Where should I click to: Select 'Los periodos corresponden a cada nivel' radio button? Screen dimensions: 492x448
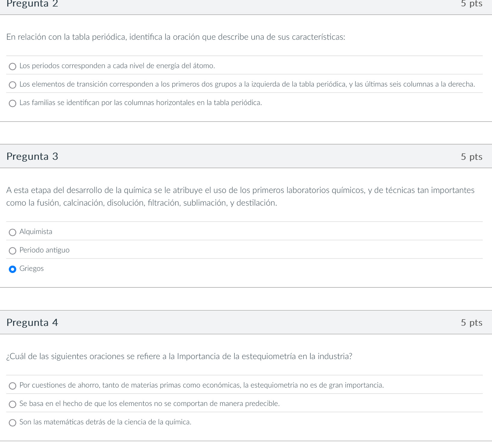[x=12, y=66]
